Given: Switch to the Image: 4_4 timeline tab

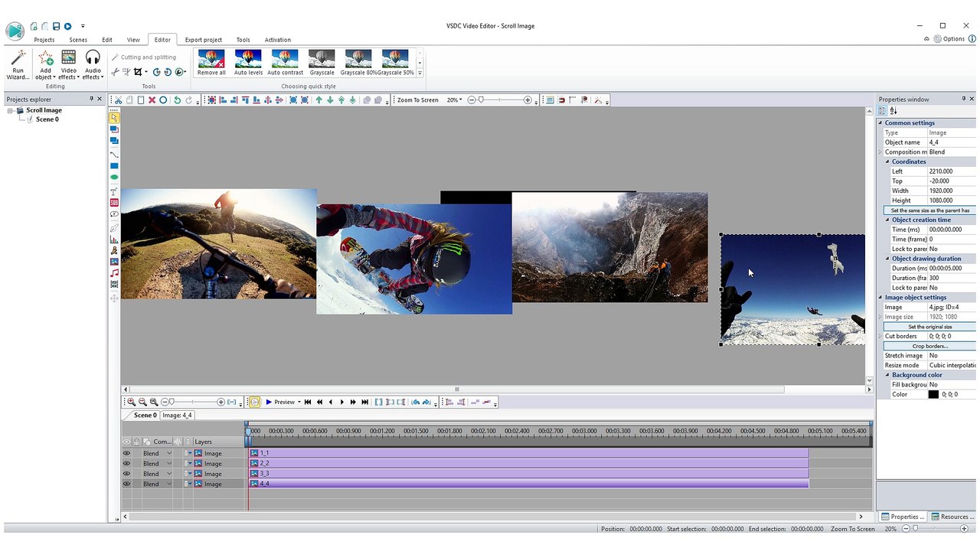Looking at the screenshot, I should pos(177,415).
